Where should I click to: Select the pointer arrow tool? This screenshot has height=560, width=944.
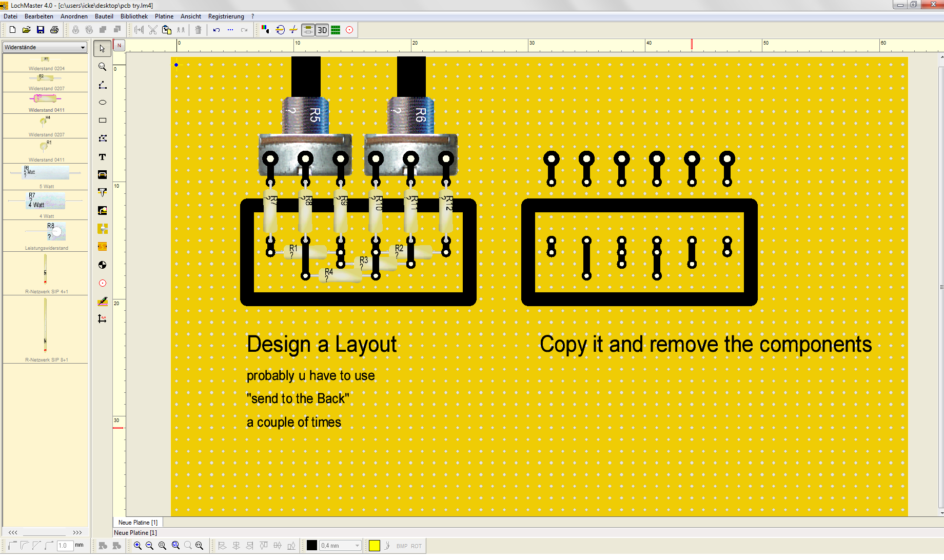tap(102, 49)
